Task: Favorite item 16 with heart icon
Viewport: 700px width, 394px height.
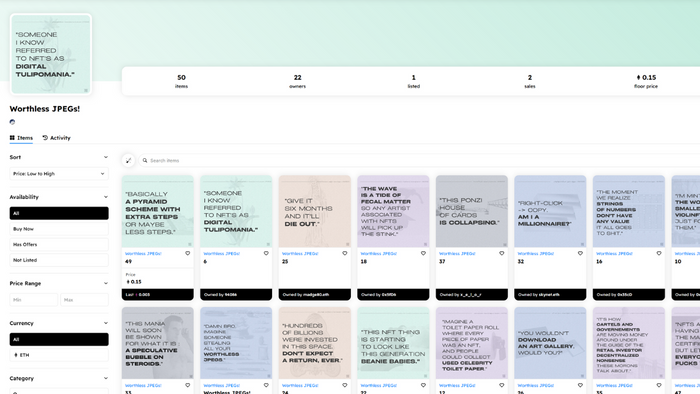Action: click(659, 253)
